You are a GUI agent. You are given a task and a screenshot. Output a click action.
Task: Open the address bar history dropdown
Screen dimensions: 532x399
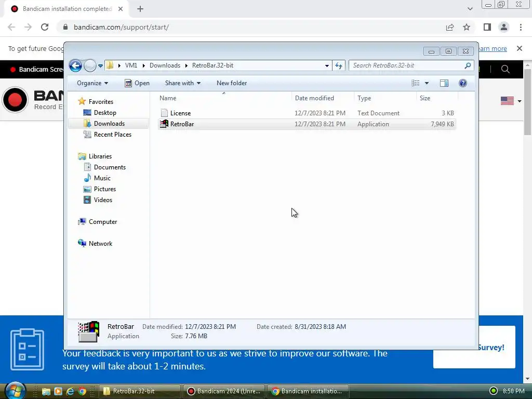pyautogui.click(x=327, y=65)
